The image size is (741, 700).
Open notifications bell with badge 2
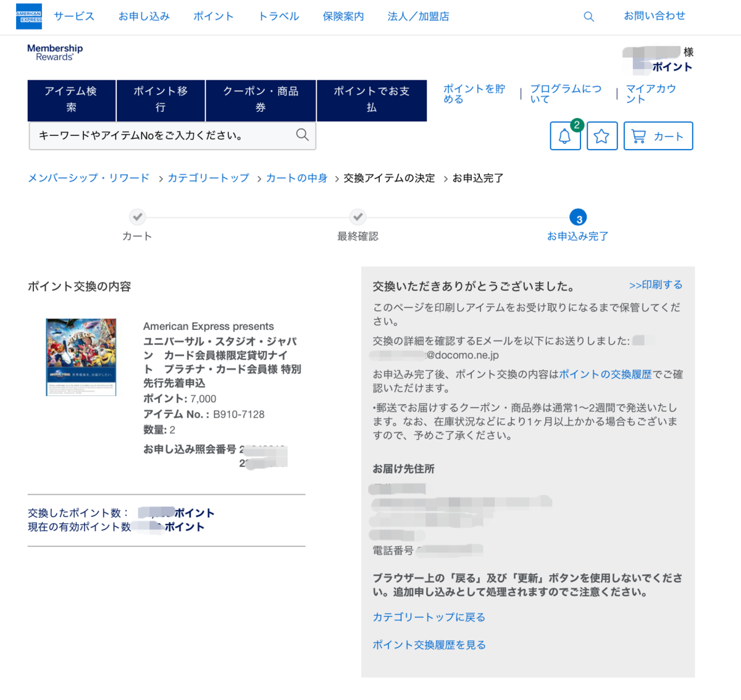(565, 136)
